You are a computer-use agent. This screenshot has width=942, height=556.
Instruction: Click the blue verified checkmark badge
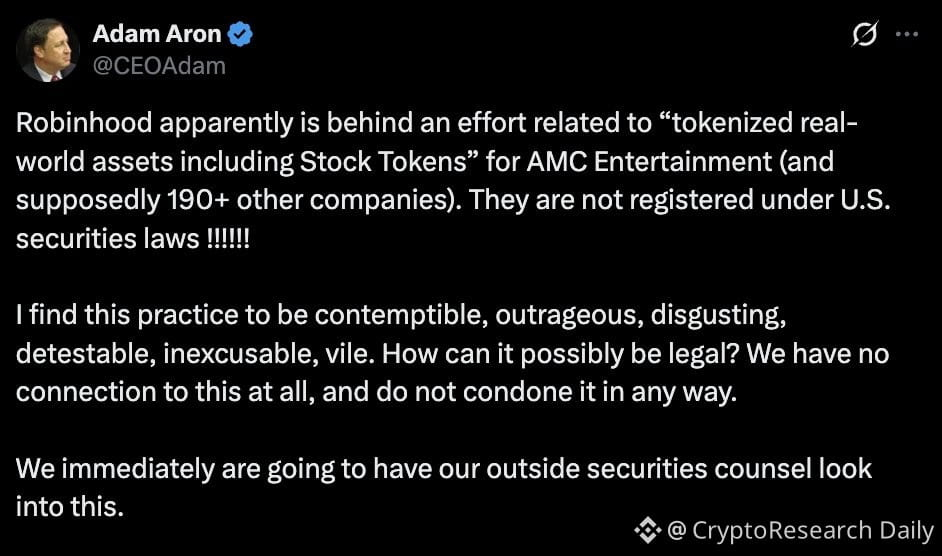pos(241,34)
